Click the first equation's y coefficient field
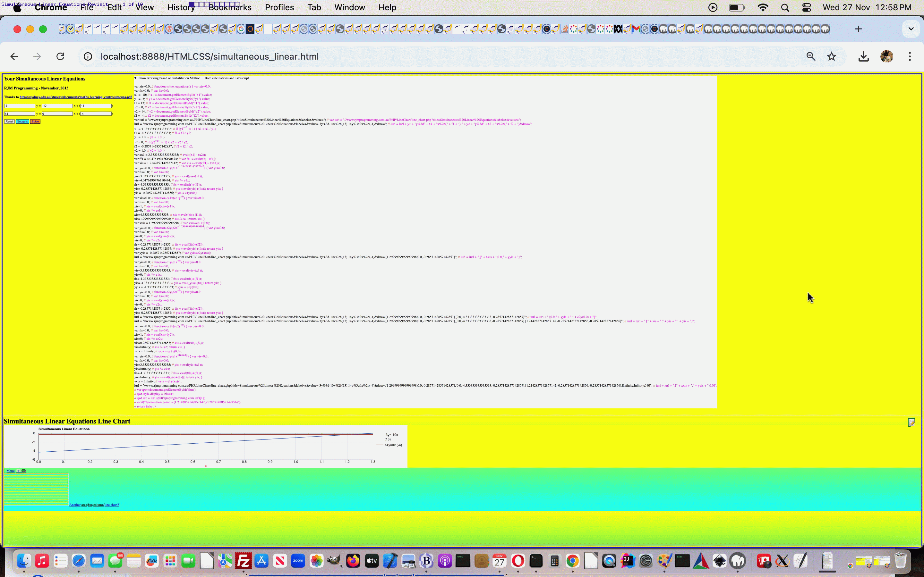This screenshot has height=577, width=924. 19,106
